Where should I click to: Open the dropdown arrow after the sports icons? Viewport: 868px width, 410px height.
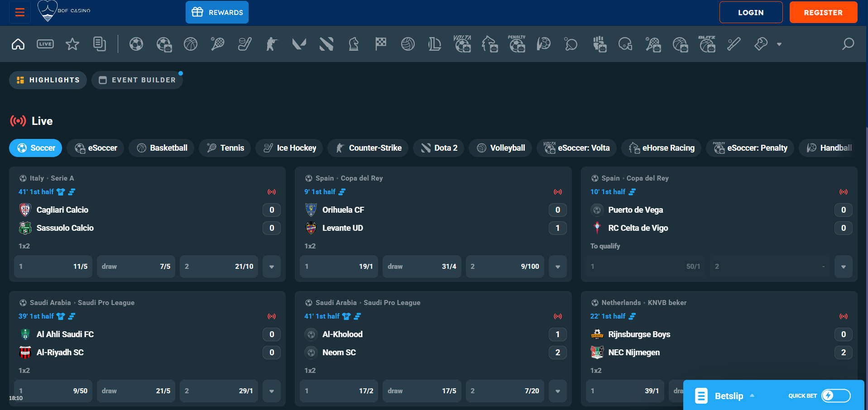coord(780,44)
